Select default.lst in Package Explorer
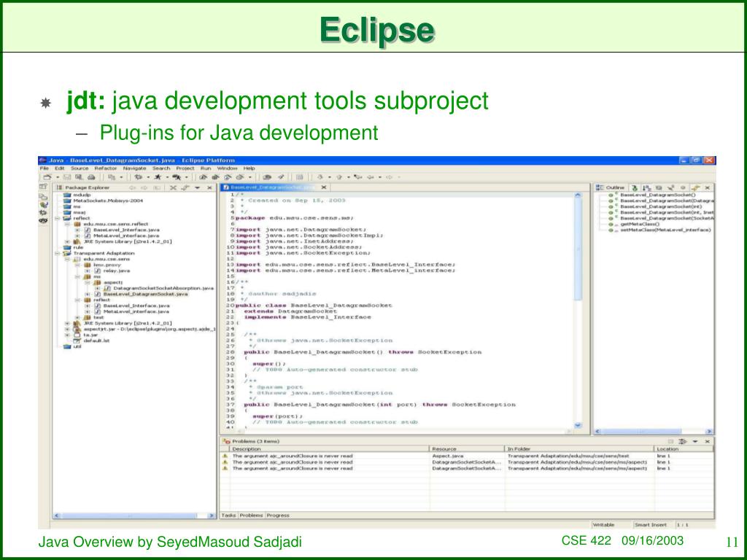 coord(97,341)
